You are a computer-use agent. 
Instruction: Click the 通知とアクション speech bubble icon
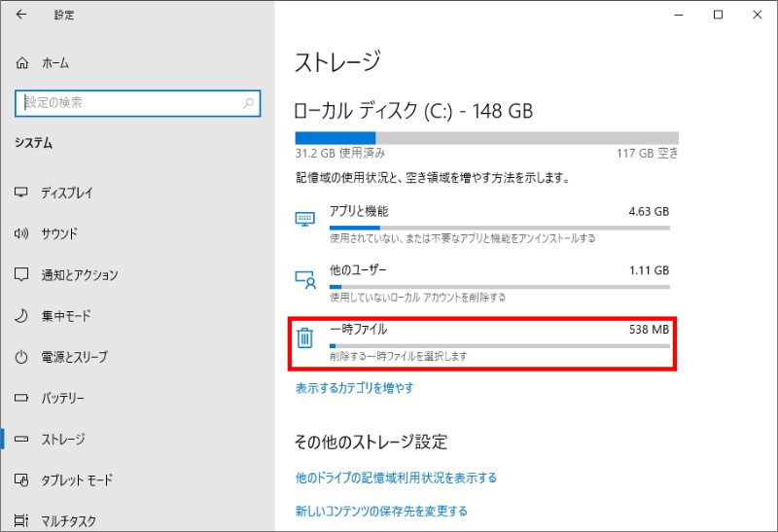[21, 274]
